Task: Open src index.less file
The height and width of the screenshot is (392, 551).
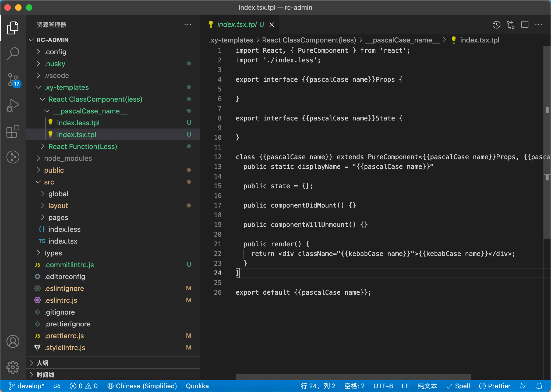Action: coord(113,229)
